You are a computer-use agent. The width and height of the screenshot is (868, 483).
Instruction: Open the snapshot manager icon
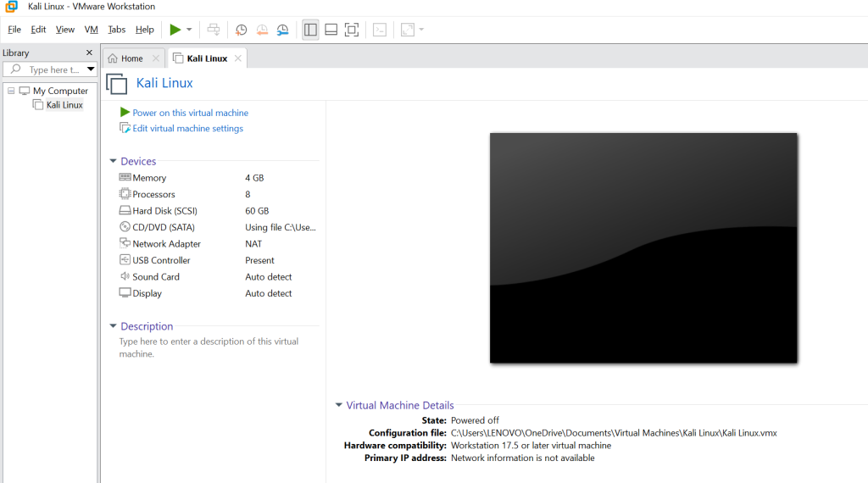tap(282, 30)
